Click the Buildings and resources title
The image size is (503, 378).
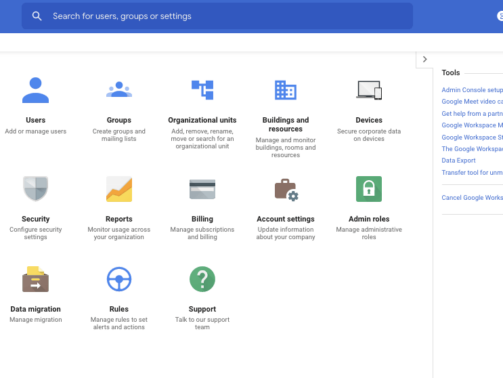(285, 124)
